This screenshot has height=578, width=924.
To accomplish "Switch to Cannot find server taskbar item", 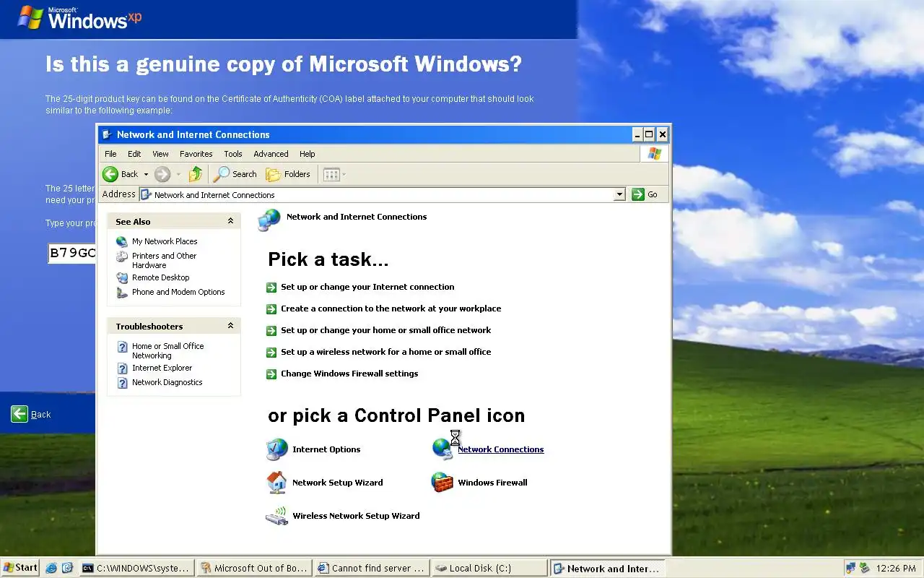I will [x=372, y=568].
